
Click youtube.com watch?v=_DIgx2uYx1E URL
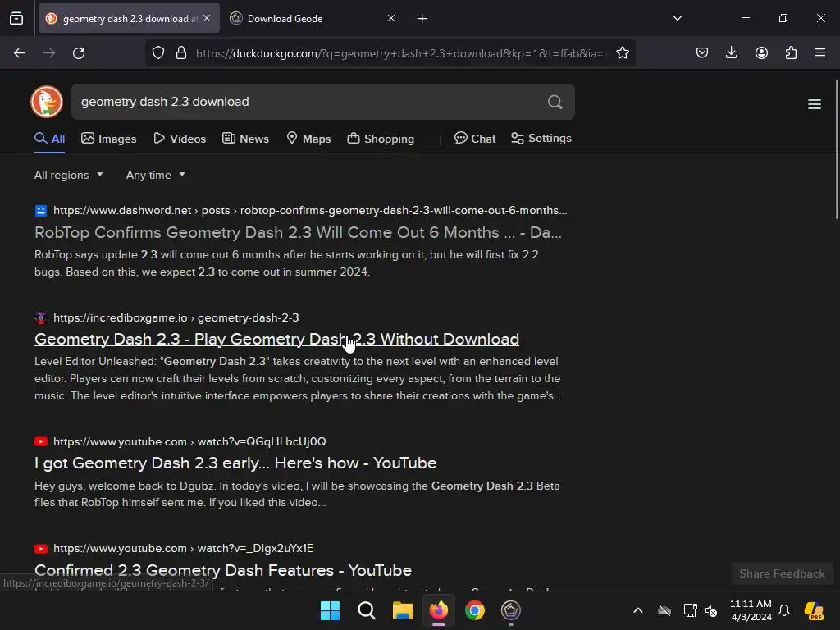tap(183, 549)
